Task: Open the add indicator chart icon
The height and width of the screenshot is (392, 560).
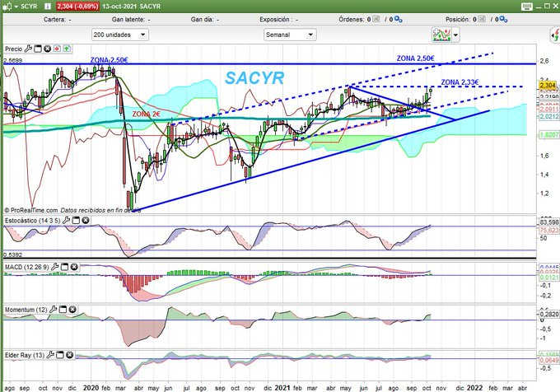Action: [x=441, y=35]
